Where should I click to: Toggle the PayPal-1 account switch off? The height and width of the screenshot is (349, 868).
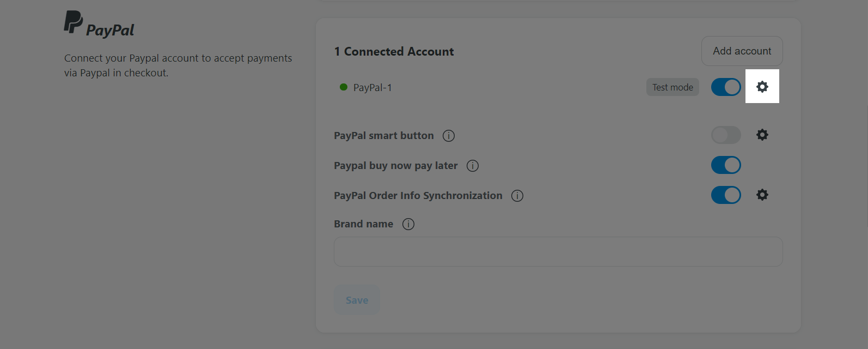tap(726, 87)
